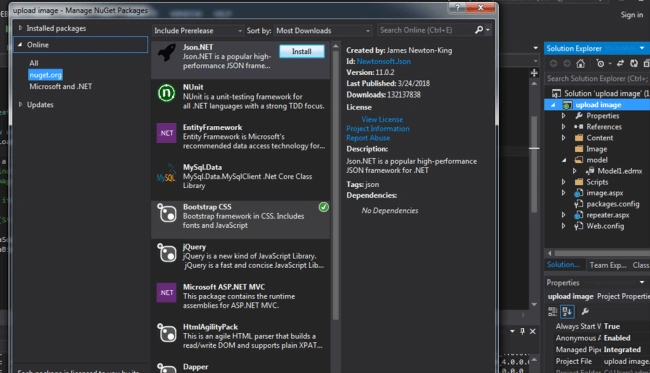This screenshot has width=650, height=373.
Task: Select the Always Start property value True
Action: [x=612, y=326]
